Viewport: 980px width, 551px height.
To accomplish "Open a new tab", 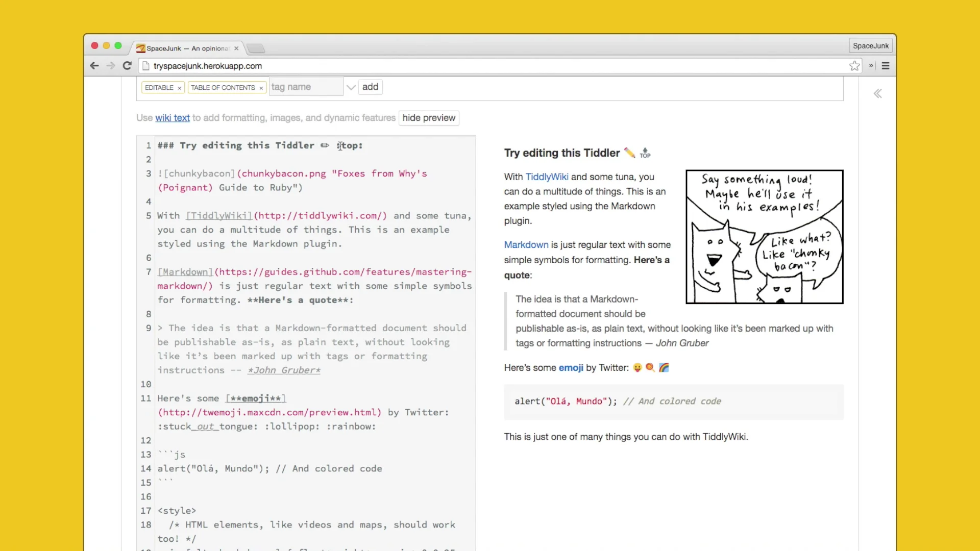I will [256, 48].
